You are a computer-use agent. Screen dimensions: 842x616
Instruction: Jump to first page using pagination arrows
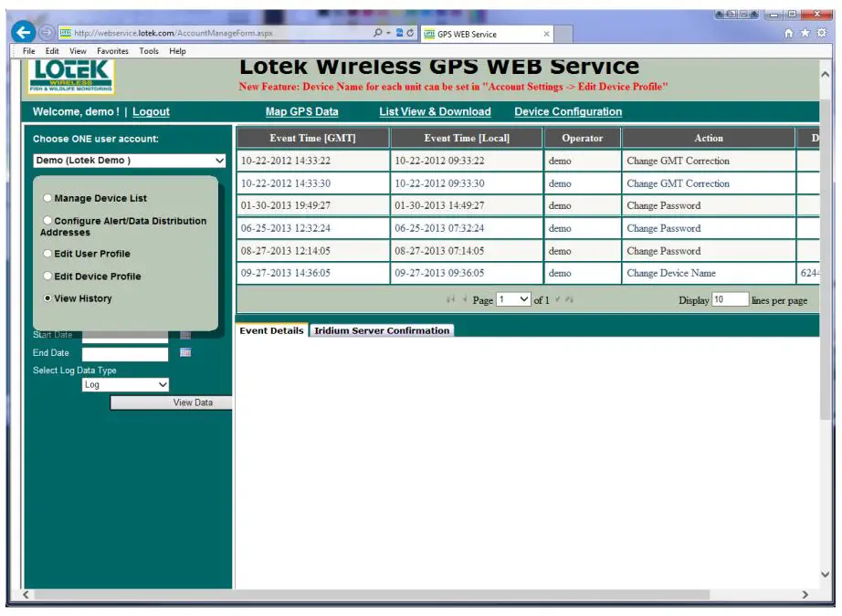[x=448, y=300]
